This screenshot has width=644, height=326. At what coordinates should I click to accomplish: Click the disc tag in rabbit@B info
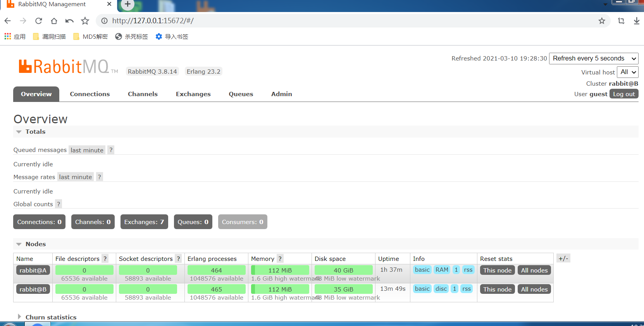441,289
